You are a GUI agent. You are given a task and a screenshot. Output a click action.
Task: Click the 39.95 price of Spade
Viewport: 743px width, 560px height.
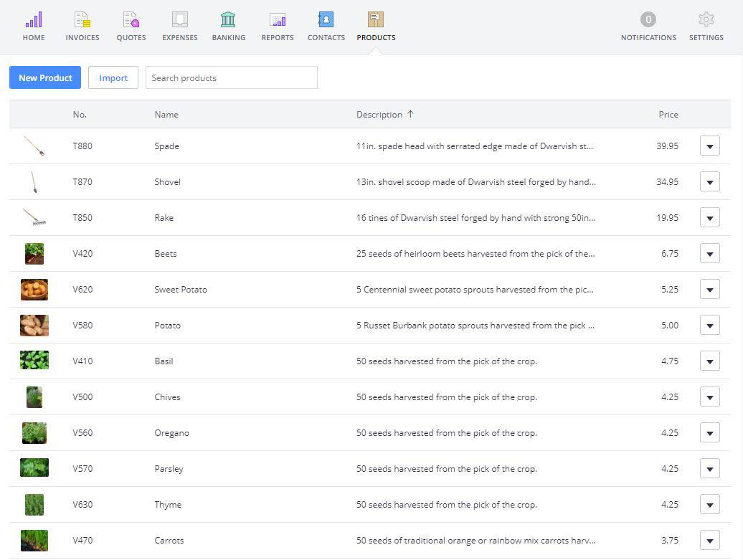coord(667,146)
